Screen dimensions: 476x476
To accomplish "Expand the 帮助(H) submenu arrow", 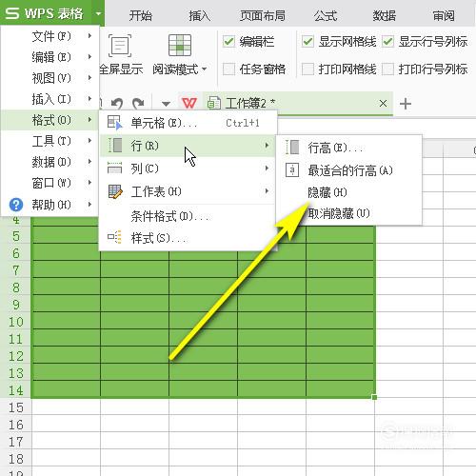I will [x=89, y=205].
